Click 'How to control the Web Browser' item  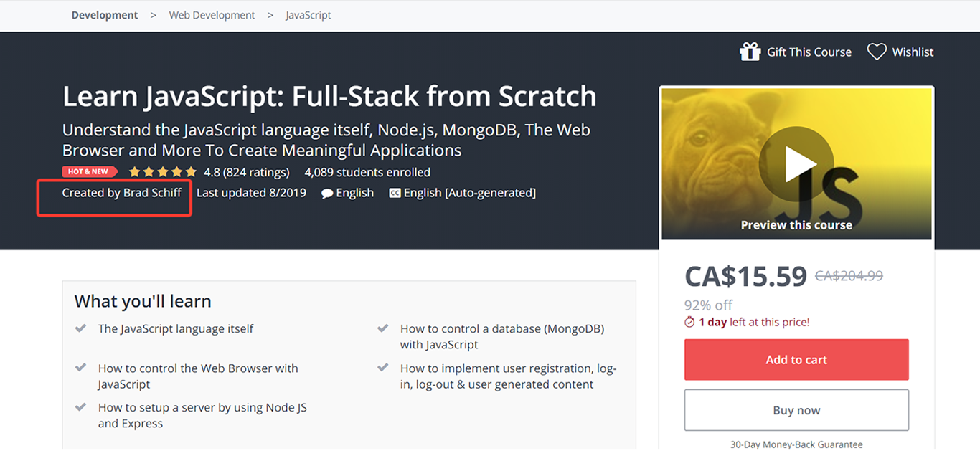[198, 376]
